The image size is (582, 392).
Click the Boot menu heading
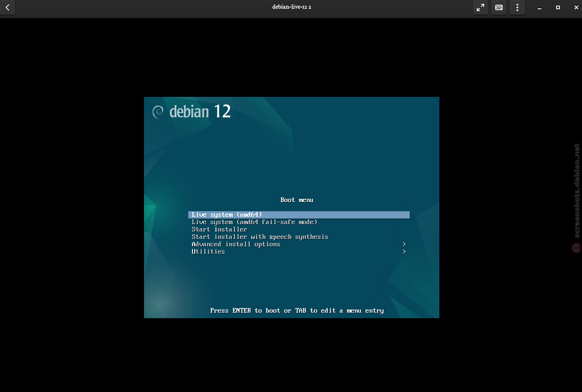pyautogui.click(x=297, y=200)
